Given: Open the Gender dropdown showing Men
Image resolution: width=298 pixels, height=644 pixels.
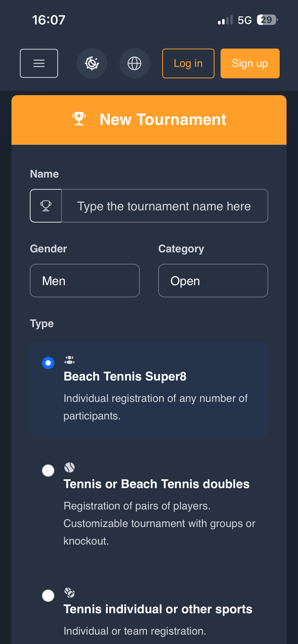Looking at the screenshot, I should (85, 281).
